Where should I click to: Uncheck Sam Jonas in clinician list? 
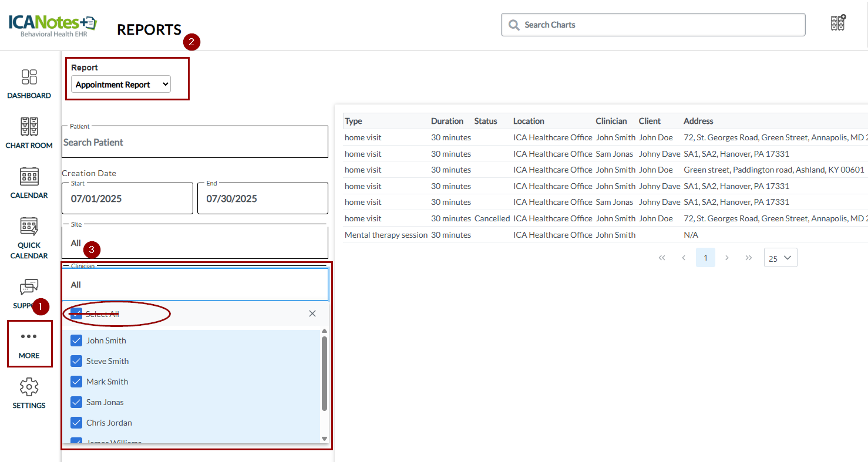tap(76, 402)
